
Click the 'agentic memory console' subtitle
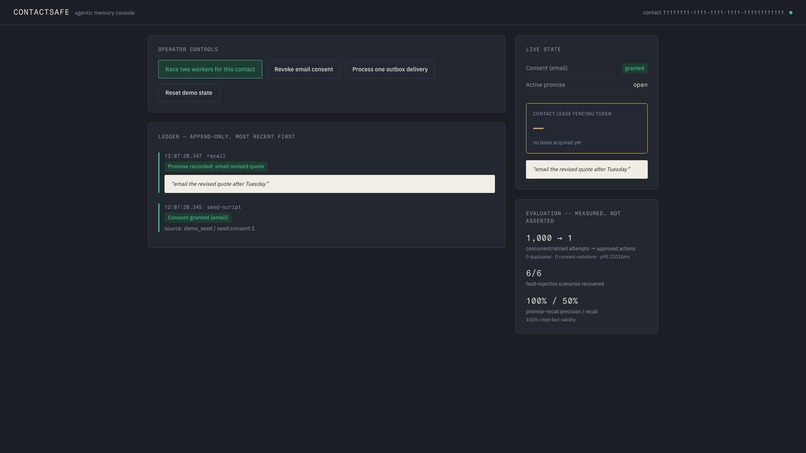[104, 13]
